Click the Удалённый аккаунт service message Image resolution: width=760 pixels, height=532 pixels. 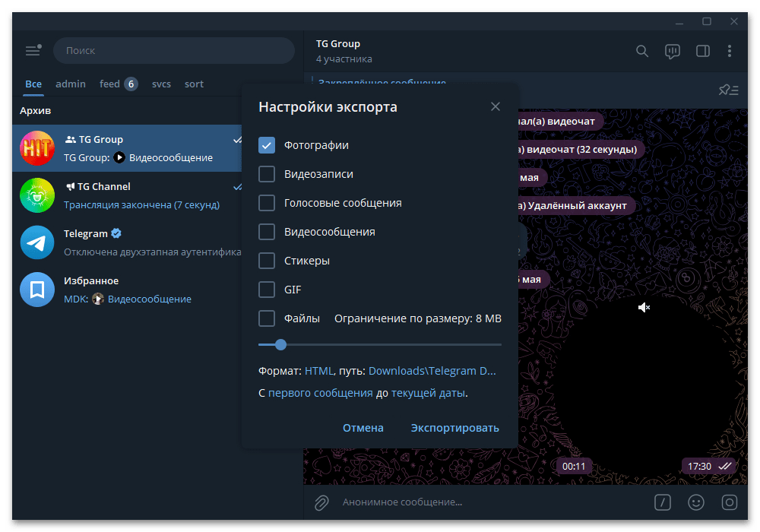[x=577, y=205]
